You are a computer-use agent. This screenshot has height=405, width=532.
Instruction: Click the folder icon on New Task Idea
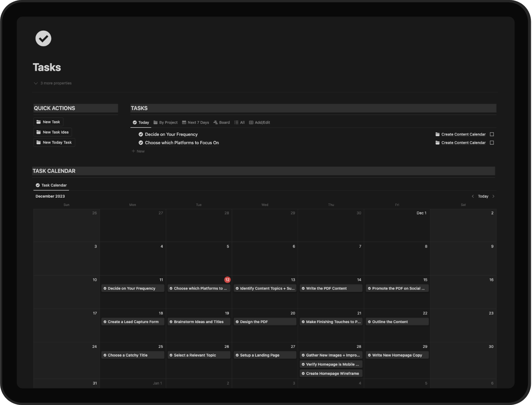click(38, 132)
